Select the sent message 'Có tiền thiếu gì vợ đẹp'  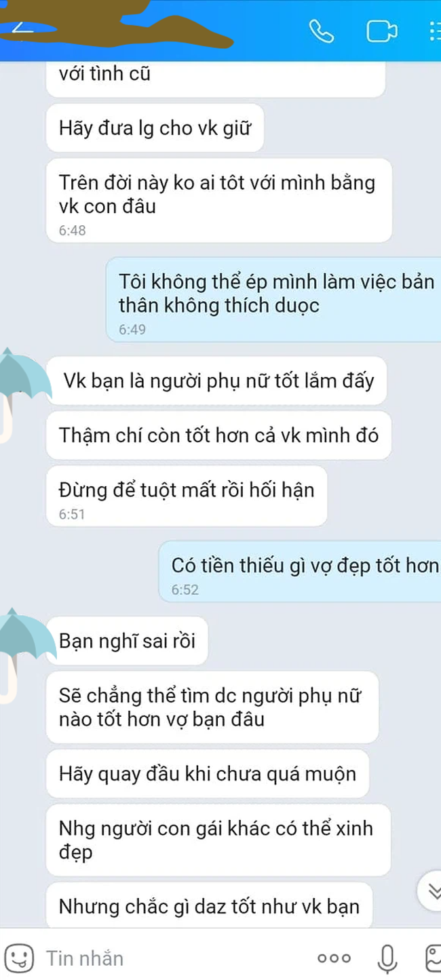[300, 571]
